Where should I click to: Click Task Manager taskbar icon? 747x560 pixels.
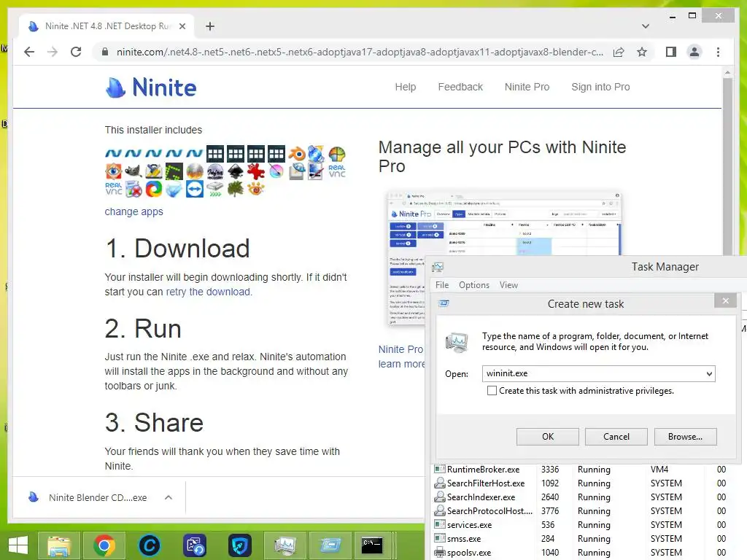pos(285,545)
